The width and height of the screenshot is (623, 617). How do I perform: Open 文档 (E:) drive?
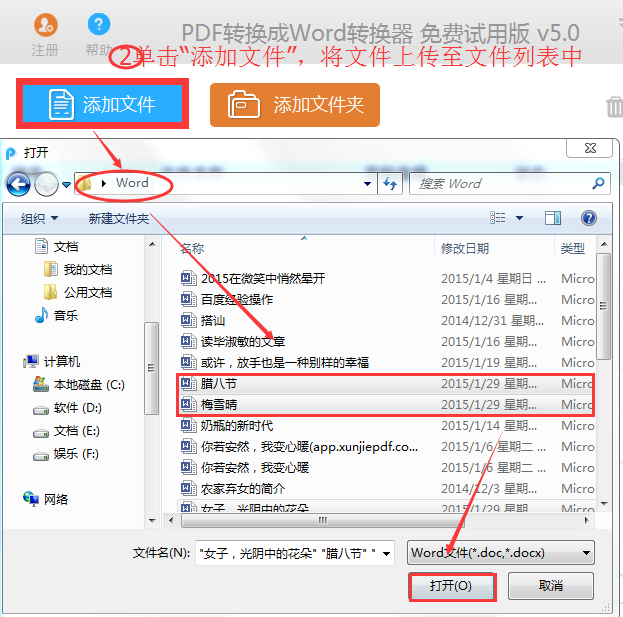[x=66, y=431]
